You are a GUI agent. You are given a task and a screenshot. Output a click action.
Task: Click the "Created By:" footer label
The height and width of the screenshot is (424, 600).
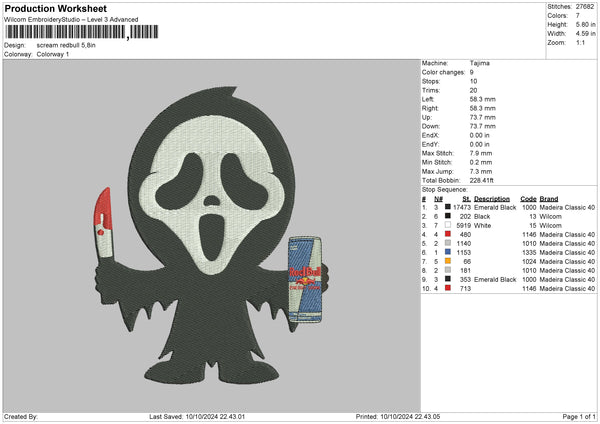click(x=21, y=416)
